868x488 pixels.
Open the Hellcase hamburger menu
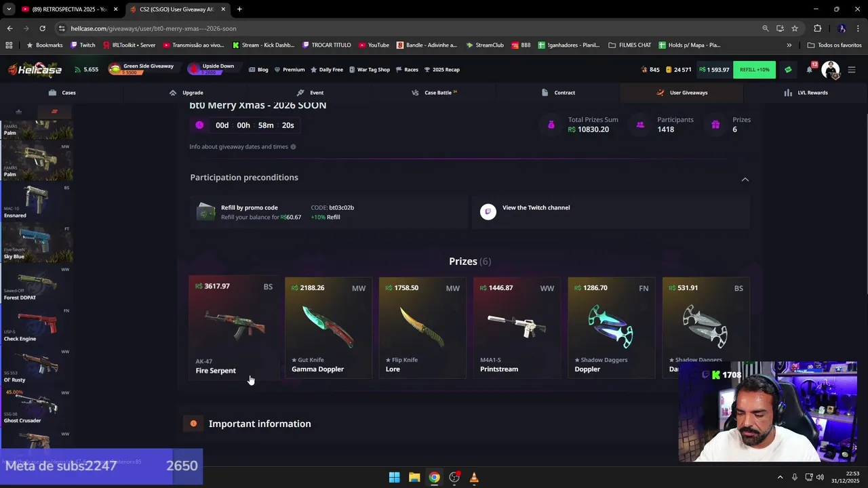[852, 70]
